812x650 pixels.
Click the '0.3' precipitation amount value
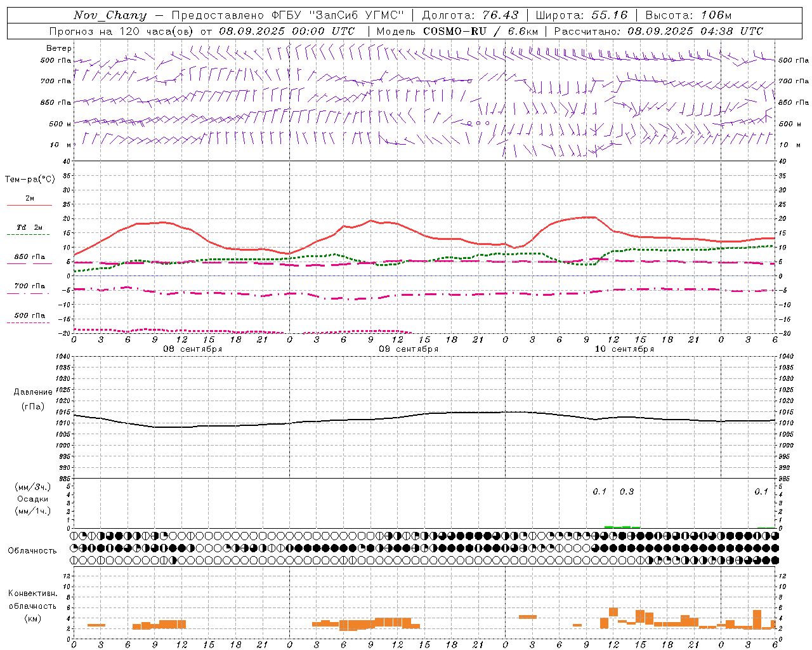click(626, 492)
